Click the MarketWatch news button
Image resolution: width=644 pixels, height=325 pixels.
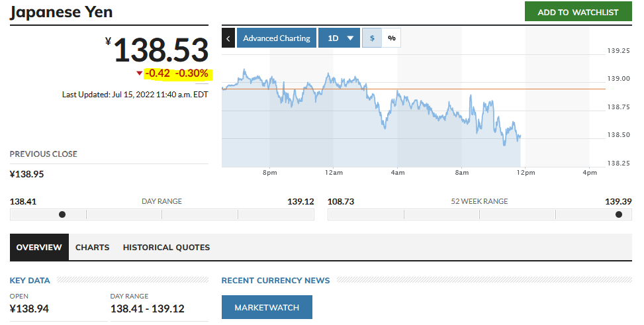(x=267, y=307)
